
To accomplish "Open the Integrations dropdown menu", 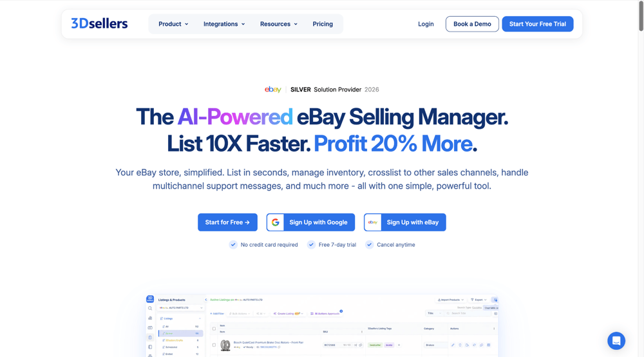I will pos(224,24).
